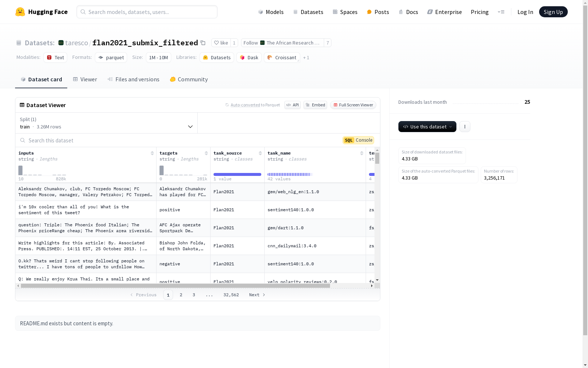
Task: Open the Croissant library tag
Action: (282, 57)
